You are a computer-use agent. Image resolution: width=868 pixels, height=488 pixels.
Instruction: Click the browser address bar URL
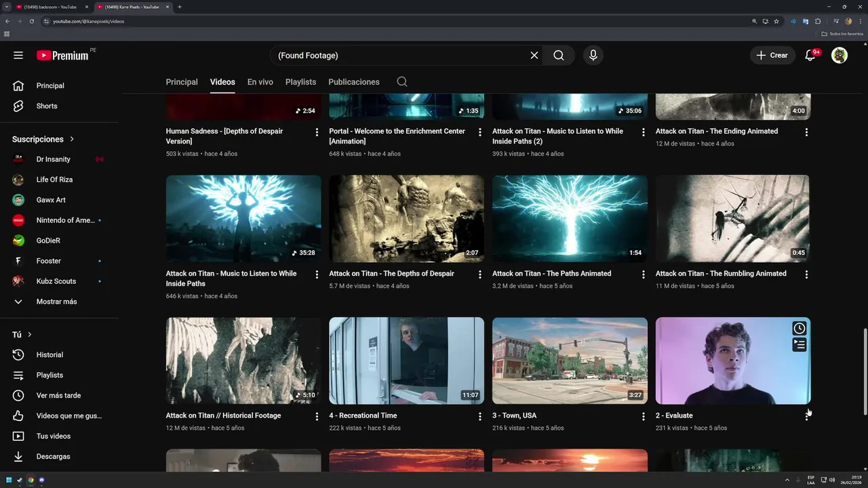(x=88, y=21)
